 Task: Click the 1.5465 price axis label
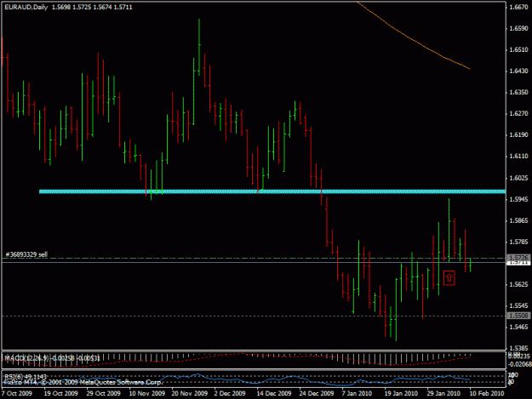tap(518, 328)
